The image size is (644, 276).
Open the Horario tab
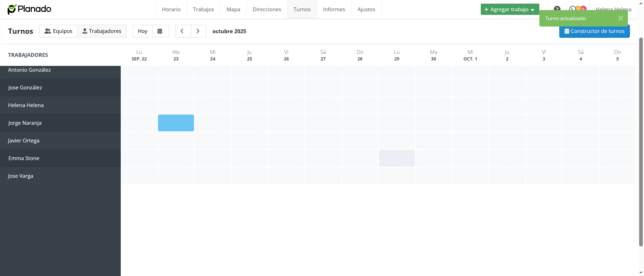pos(171,9)
